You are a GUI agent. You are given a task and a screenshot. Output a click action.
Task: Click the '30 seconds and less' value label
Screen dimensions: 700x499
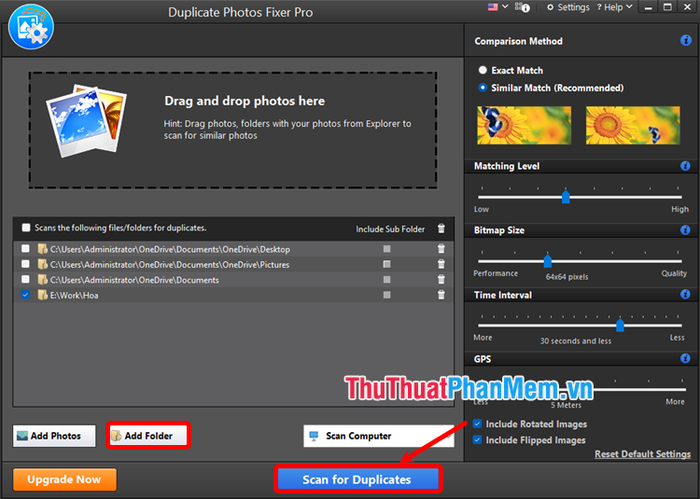(575, 341)
